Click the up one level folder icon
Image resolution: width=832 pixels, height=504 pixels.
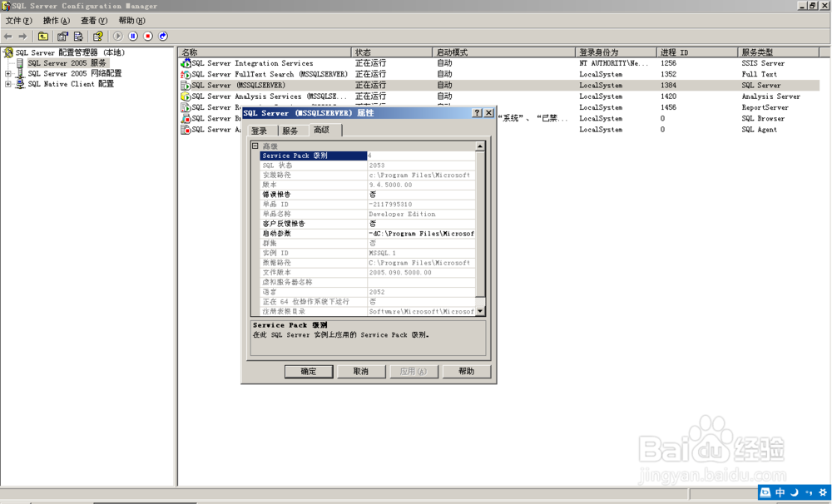click(42, 37)
